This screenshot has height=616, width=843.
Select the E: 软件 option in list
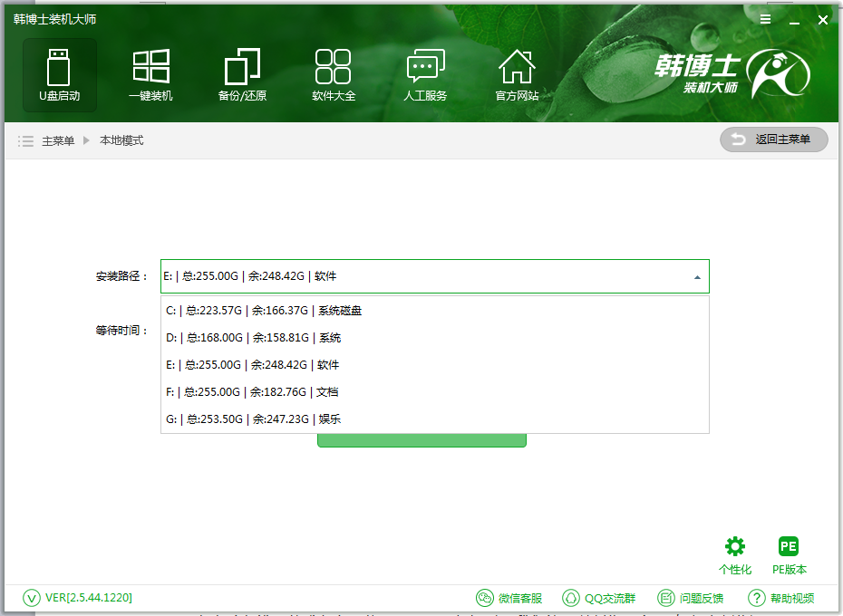pyautogui.click(x=434, y=364)
